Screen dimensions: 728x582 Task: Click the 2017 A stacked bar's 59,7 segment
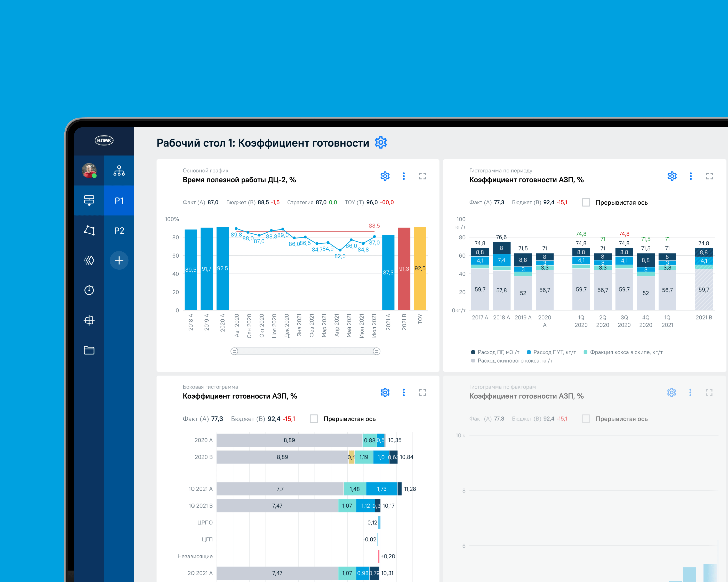[x=480, y=289]
